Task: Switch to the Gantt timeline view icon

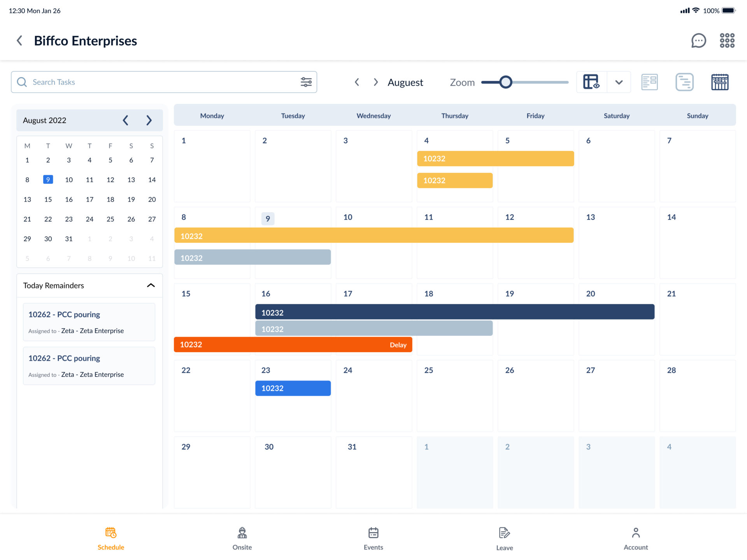Action: tap(684, 82)
